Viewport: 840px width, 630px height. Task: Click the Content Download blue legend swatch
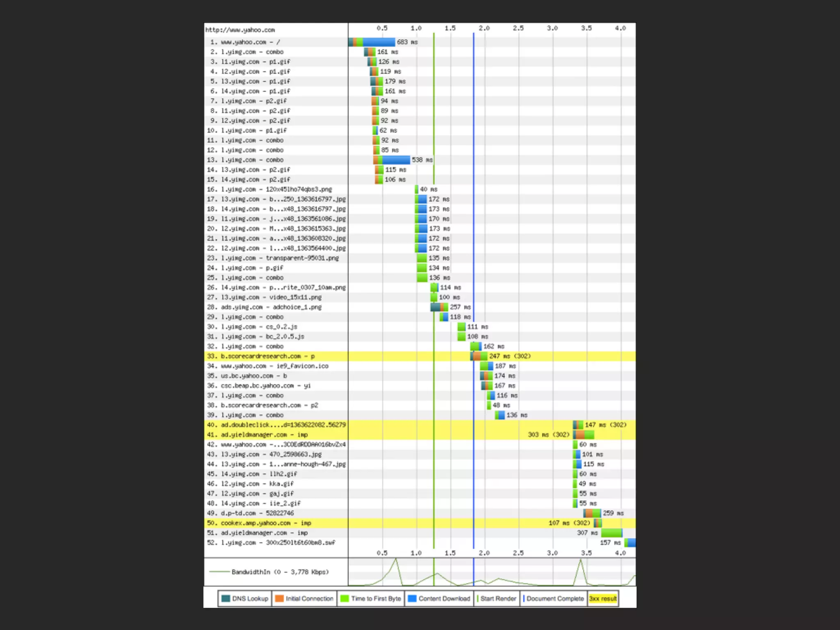[412, 598]
